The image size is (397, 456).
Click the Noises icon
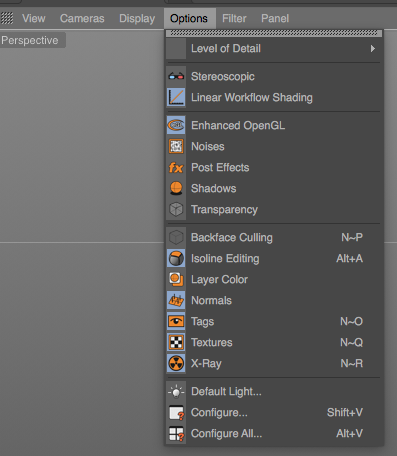176,146
